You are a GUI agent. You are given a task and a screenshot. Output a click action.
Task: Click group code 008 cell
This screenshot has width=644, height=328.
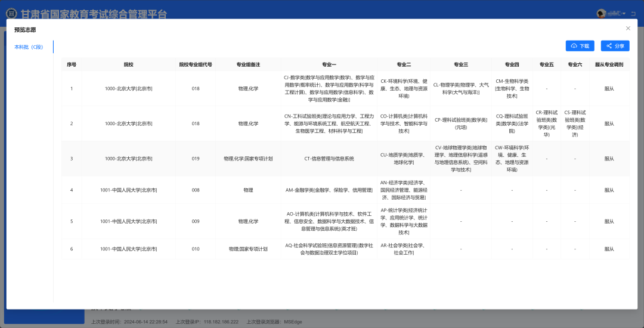[196, 190]
